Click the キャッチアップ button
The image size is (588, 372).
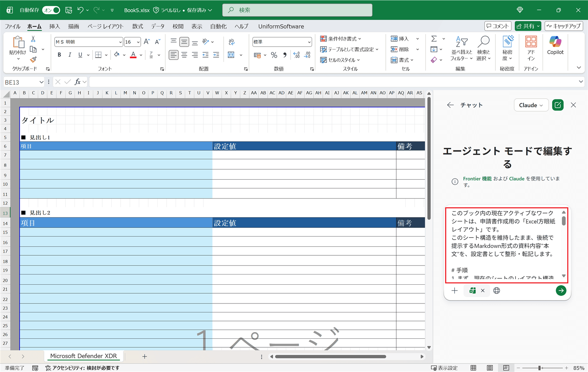tap(564, 26)
